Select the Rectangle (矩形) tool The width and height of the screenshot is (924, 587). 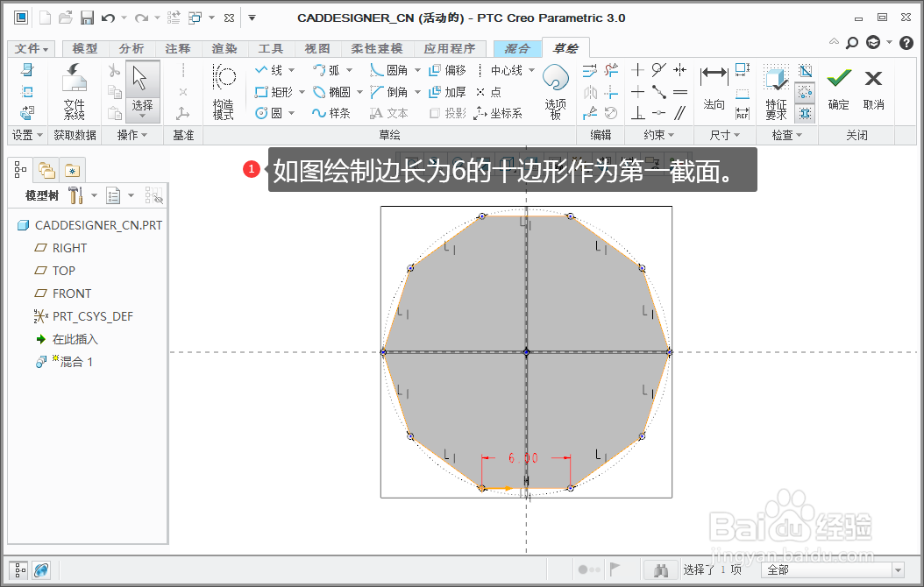pos(274,92)
